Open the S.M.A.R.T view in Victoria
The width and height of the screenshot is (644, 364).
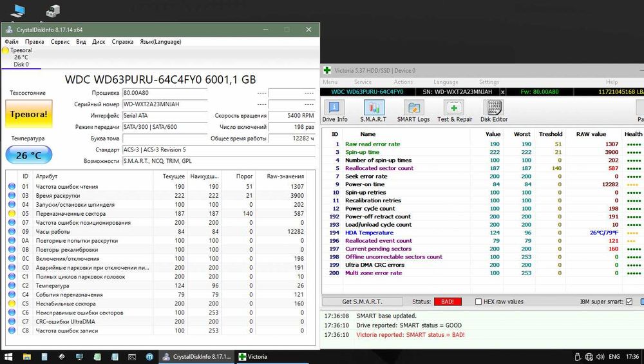374,111
